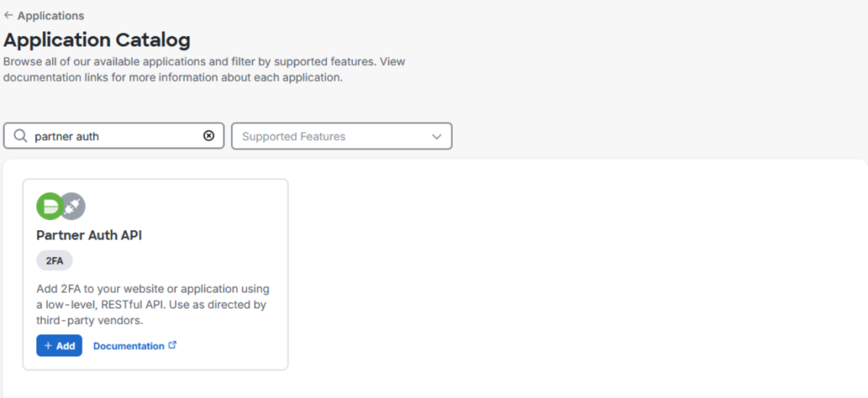Click the chevron arrow in Supported Features
Image resolution: width=868 pixels, height=398 pixels.
point(436,136)
